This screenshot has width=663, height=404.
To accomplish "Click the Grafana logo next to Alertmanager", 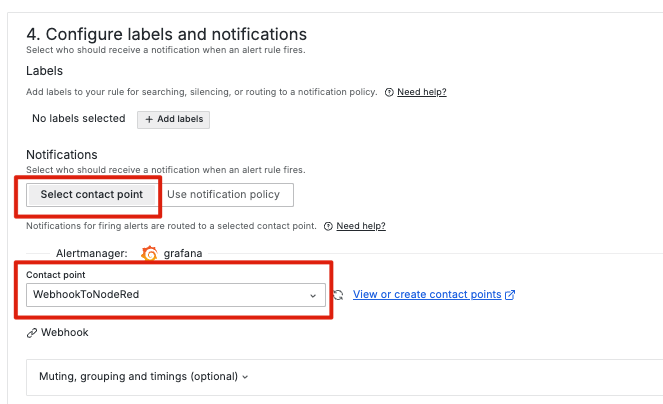I will coord(150,254).
